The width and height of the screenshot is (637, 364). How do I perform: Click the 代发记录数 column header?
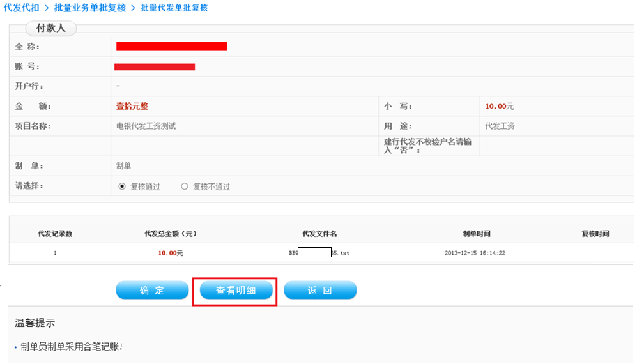(55, 234)
